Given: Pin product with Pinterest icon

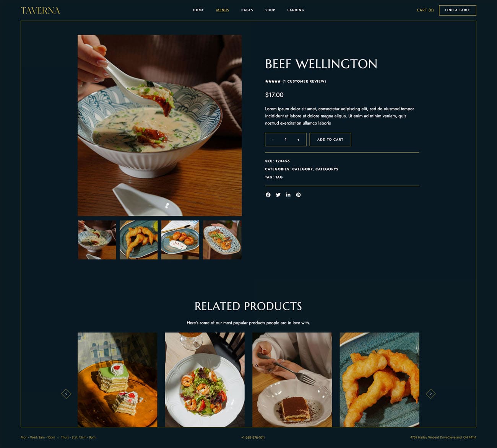Looking at the screenshot, I should 298,195.
